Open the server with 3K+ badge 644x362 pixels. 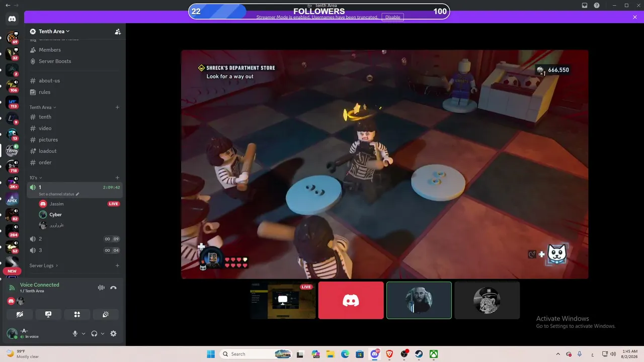point(12,182)
